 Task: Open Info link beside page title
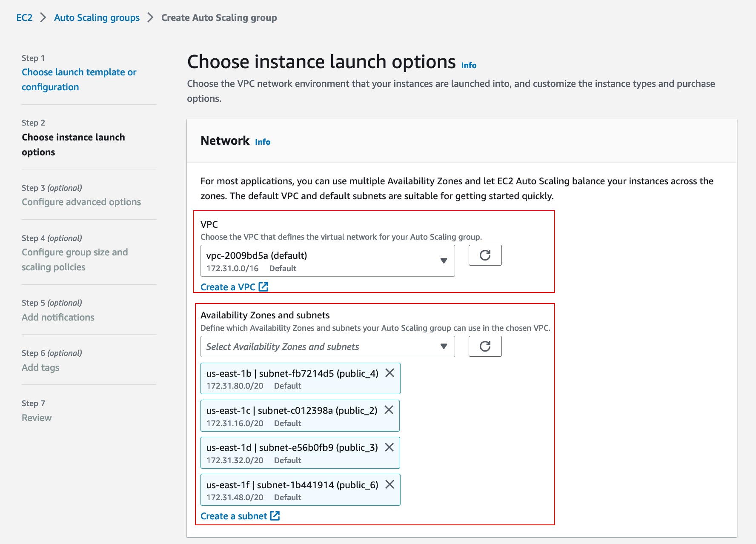(x=469, y=65)
